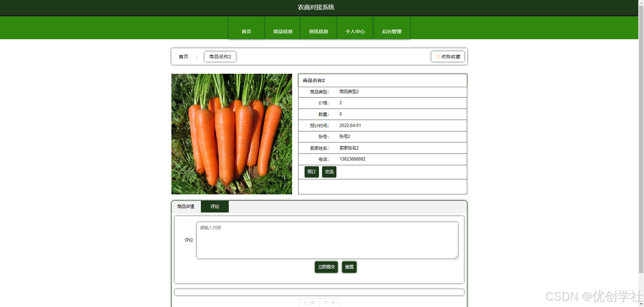This screenshot has height=307, width=644.
Task: Click the 重置 button
Action: pyautogui.click(x=349, y=267)
